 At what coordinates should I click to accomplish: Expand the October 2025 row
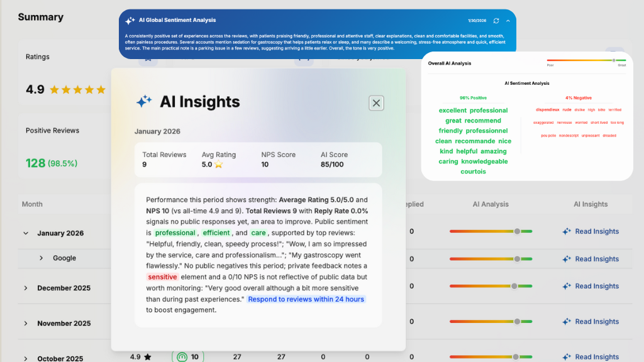pyautogui.click(x=25, y=357)
